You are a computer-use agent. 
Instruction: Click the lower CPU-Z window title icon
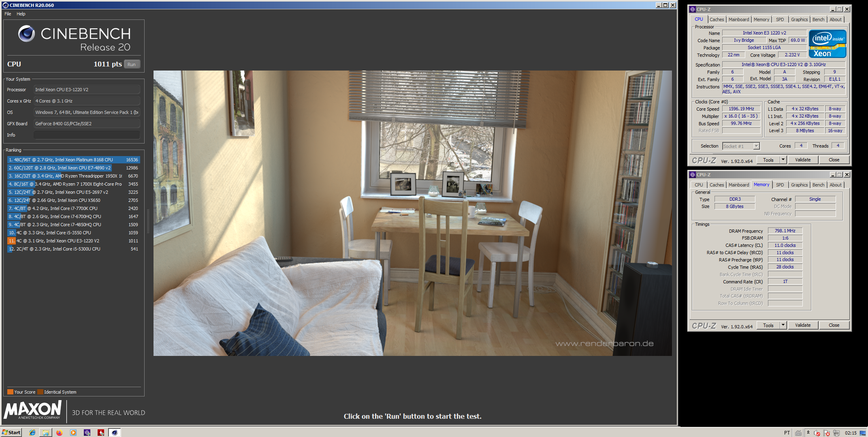click(x=693, y=175)
